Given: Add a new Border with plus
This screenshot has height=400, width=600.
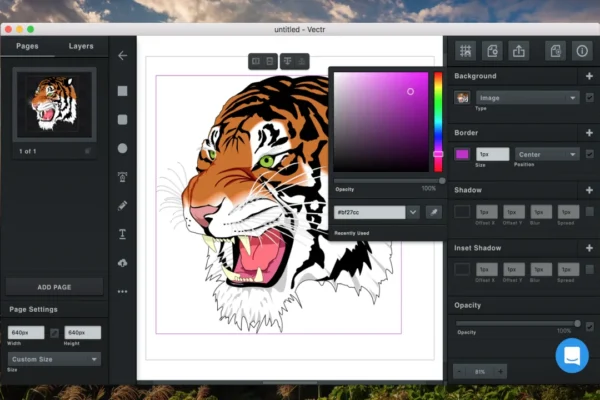Looking at the screenshot, I should (x=589, y=133).
